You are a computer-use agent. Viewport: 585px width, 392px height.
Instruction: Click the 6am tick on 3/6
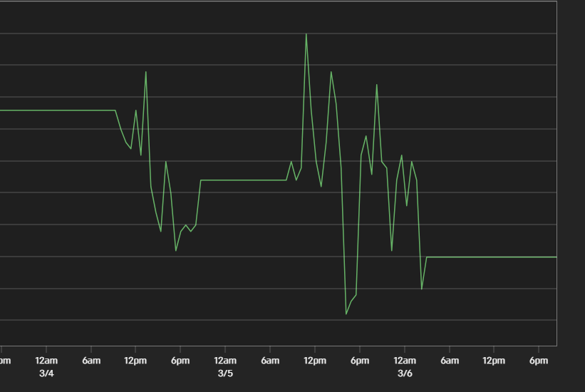coord(450,361)
